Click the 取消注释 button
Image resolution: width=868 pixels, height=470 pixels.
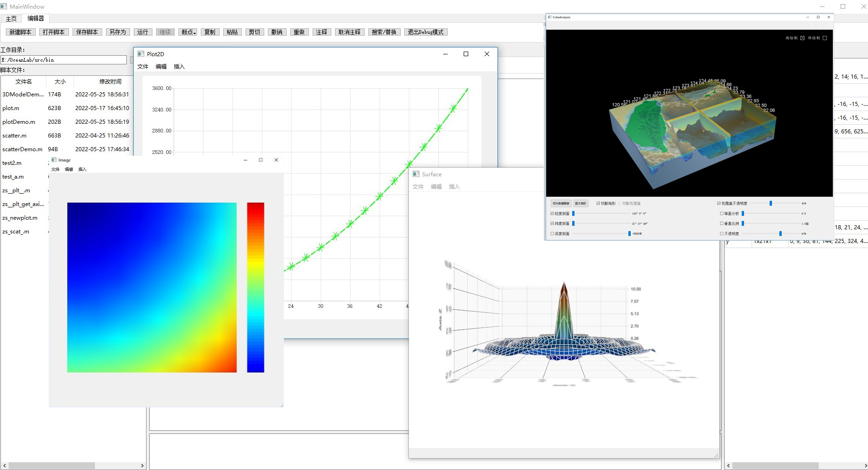[x=350, y=32]
